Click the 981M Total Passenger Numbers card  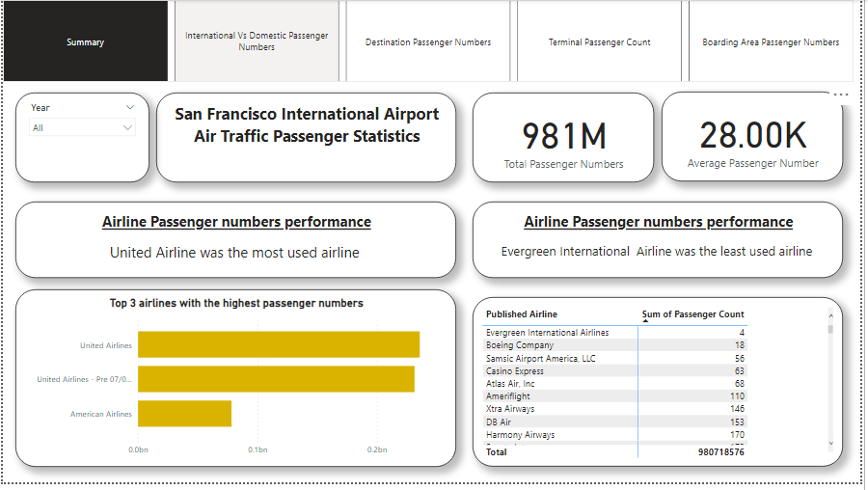563,137
